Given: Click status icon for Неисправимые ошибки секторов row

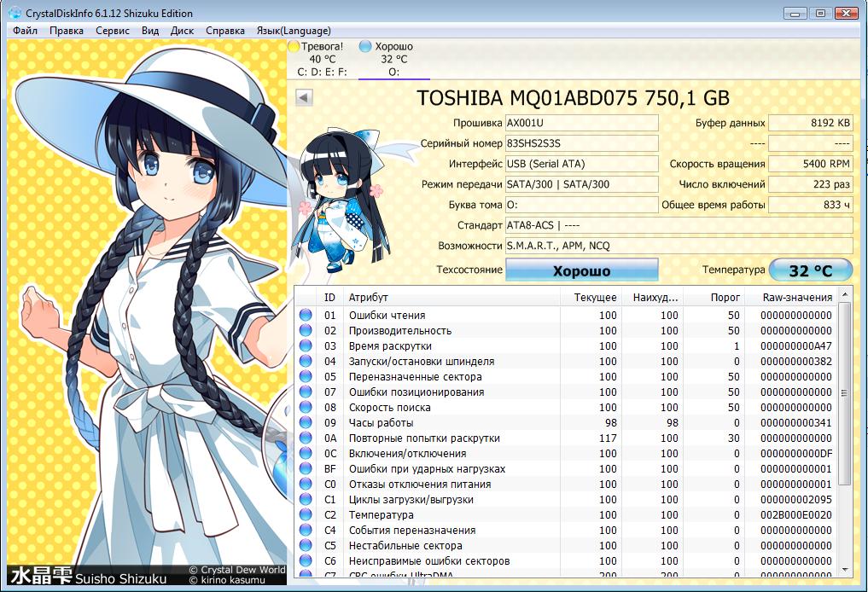Looking at the screenshot, I should [305, 560].
